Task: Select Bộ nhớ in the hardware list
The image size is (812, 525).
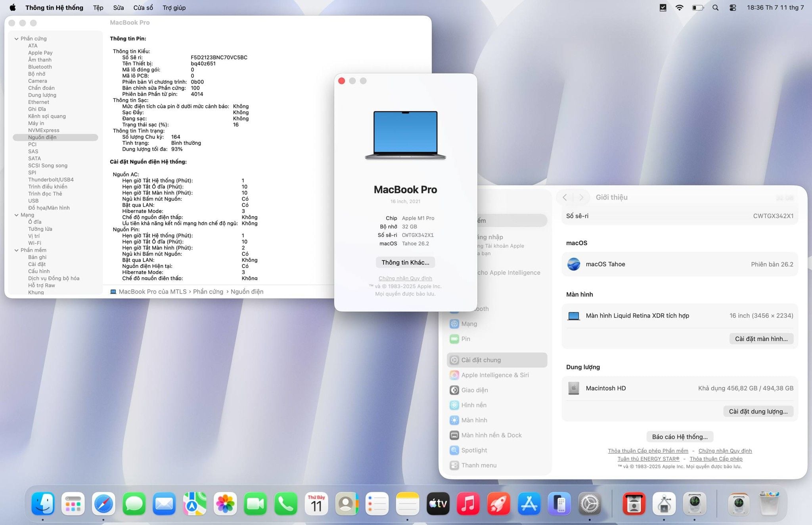Action: click(36, 74)
